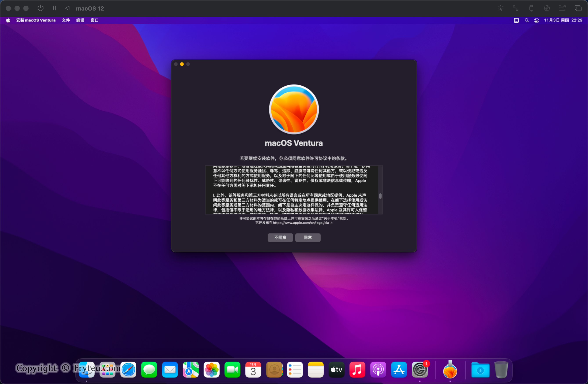Open System Preferences with update badge
The height and width of the screenshot is (384, 588).
click(x=420, y=370)
